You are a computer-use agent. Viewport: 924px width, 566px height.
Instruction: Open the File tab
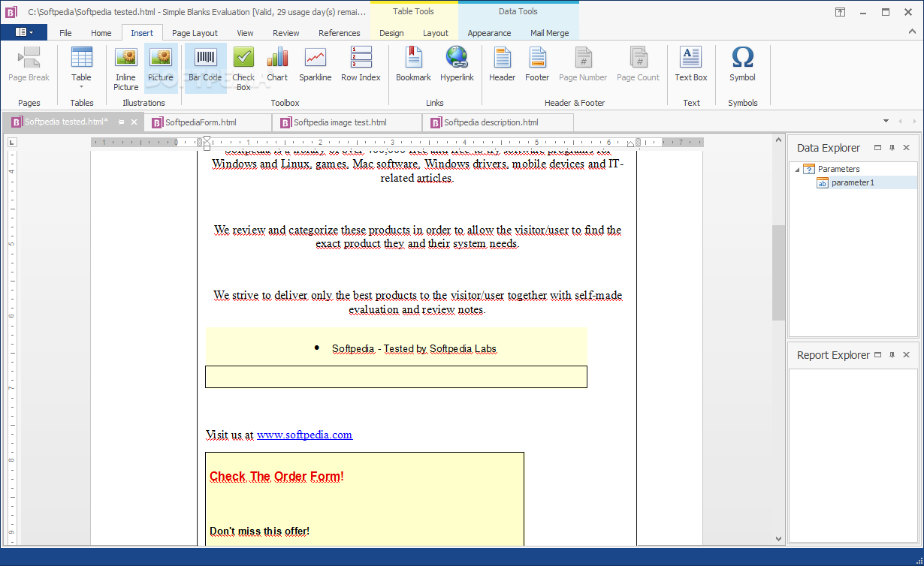(x=65, y=33)
